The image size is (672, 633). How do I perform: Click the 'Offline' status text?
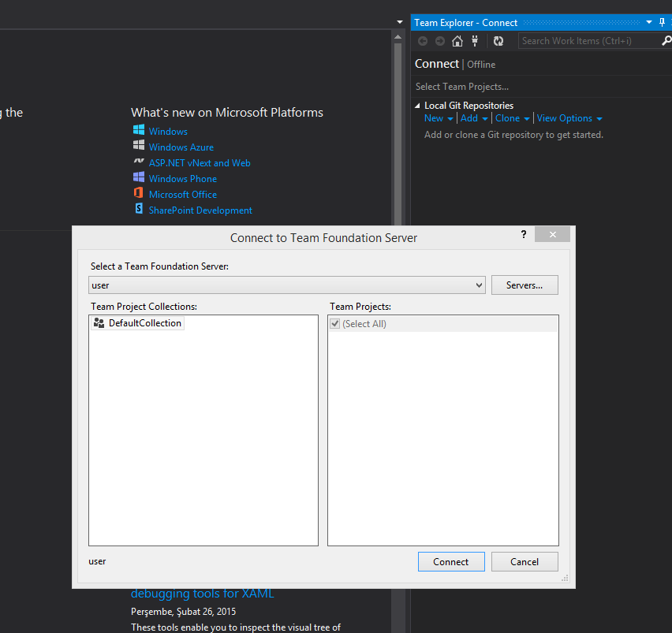(x=481, y=65)
